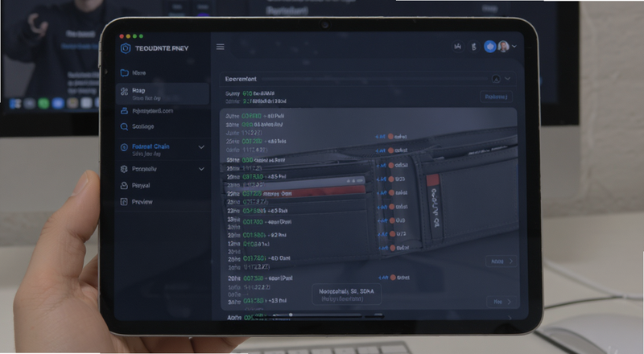The image size is (644, 354).
Task: Click the icon beside the .com sidebar entry
Action: click(x=124, y=111)
